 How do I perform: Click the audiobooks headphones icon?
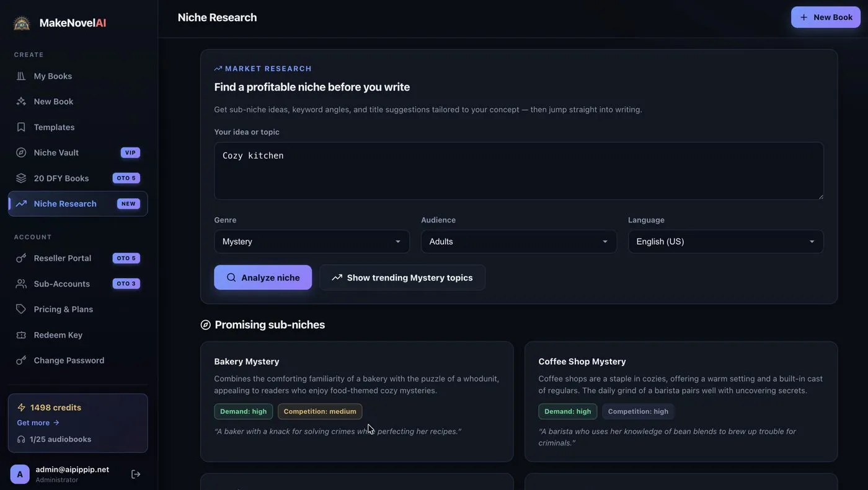(22, 439)
